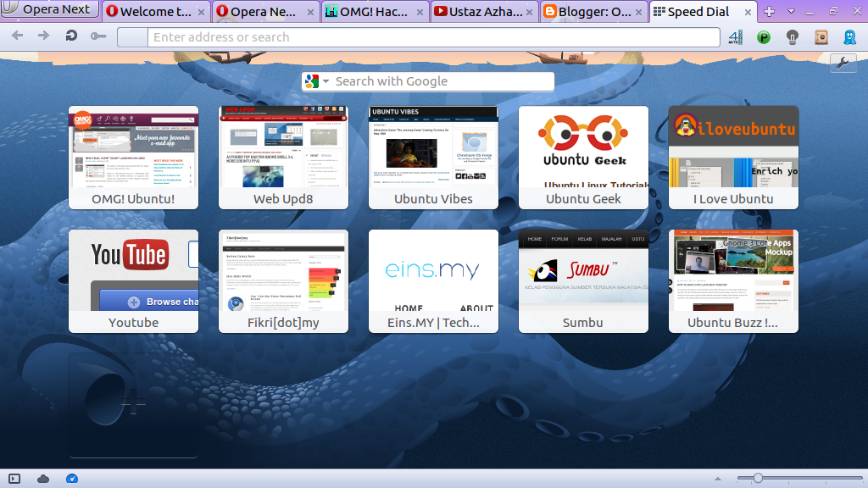This screenshot has width=868, height=488.
Task: Toggle the side panel icon in status bar
Action: (14, 479)
